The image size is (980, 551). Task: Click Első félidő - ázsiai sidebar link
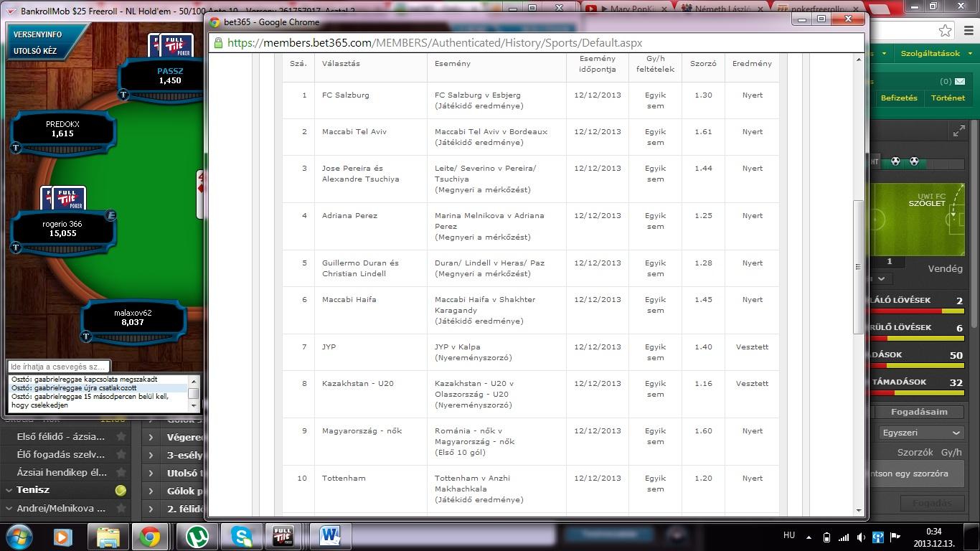(61, 436)
